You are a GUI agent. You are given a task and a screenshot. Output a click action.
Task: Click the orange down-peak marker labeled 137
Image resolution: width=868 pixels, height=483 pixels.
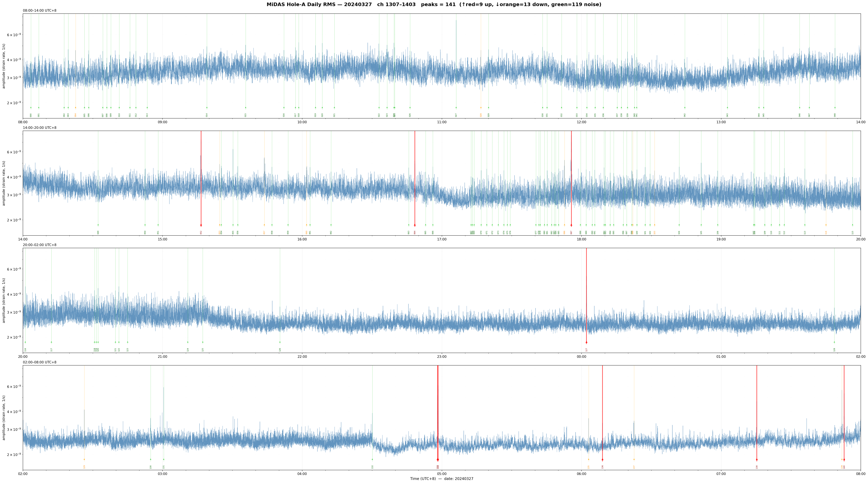click(634, 459)
